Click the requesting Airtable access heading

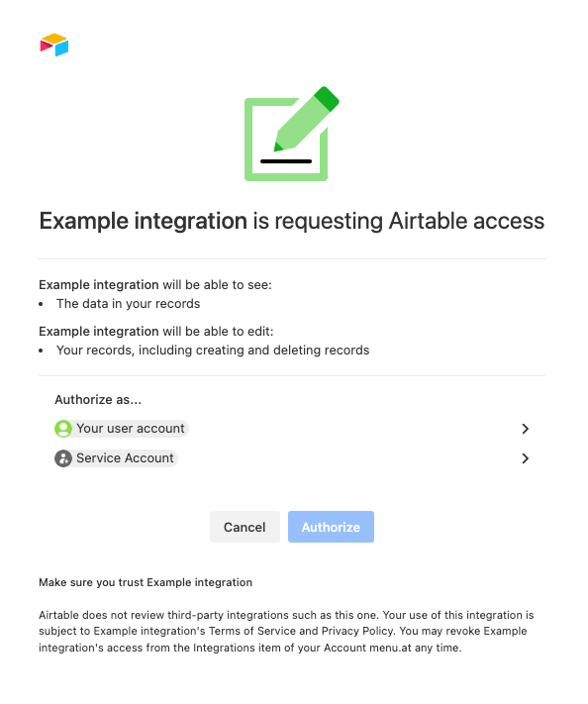292,222
